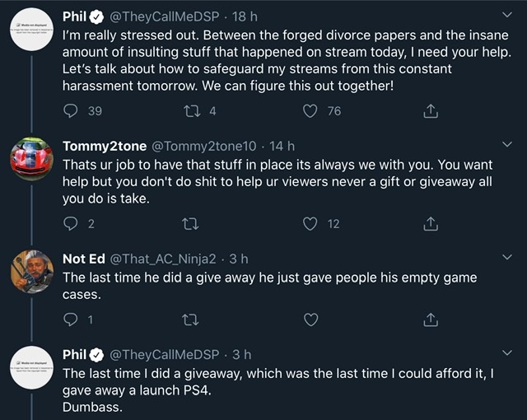527x420 pixels.
Task: Open @That_AC_Ninja2 profile handle
Action: pos(163,259)
